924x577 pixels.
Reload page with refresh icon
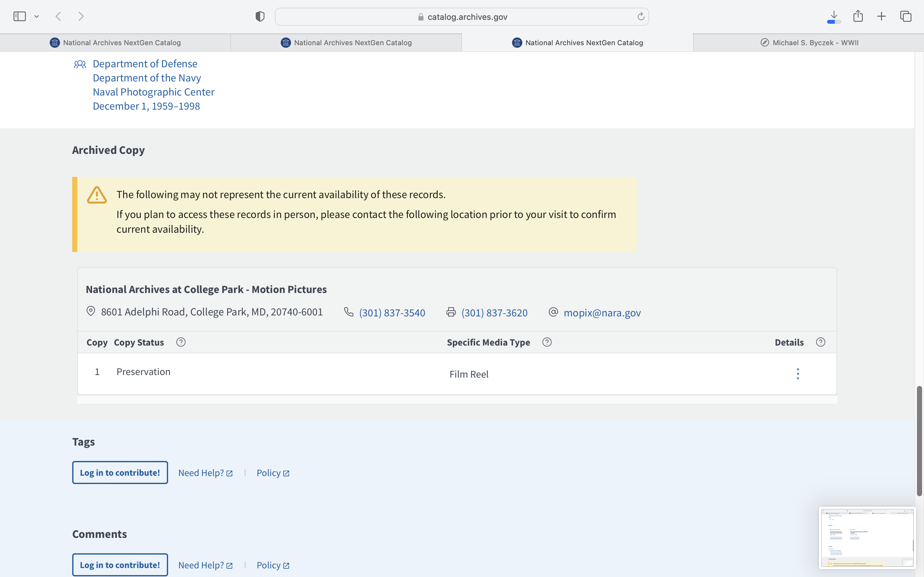tap(641, 16)
